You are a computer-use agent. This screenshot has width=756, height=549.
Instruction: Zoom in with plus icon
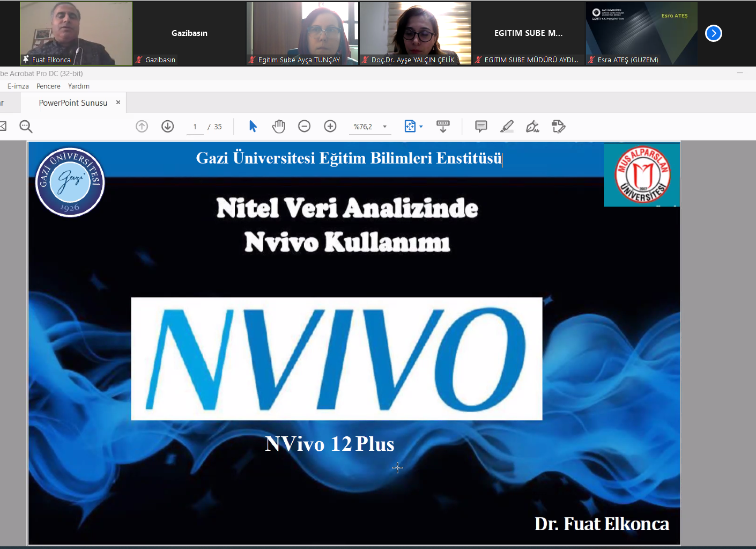[330, 126]
